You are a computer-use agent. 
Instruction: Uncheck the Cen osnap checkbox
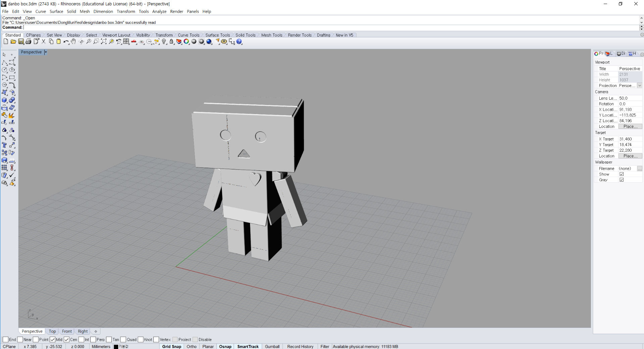tap(66, 340)
